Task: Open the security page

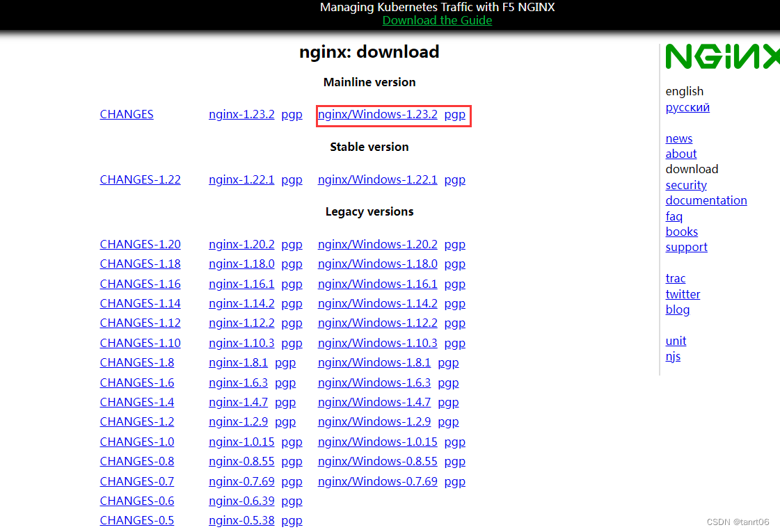Action: [686, 185]
